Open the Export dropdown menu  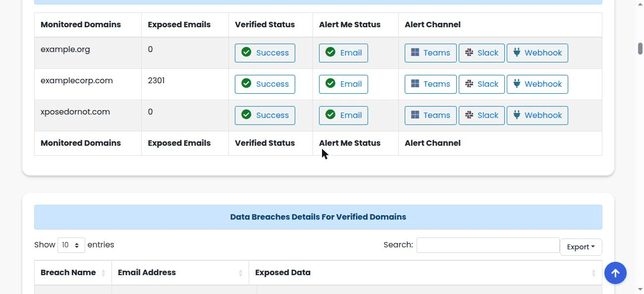point(581,247)
